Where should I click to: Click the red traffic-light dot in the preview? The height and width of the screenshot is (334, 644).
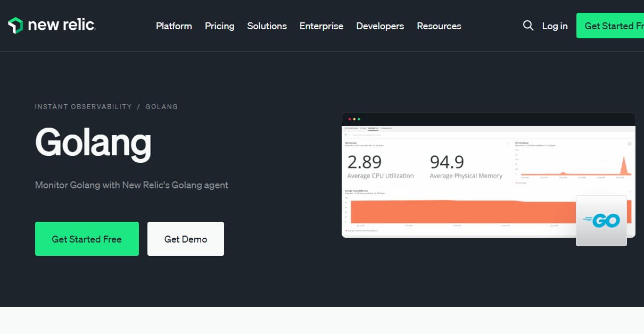coord(349,119)
